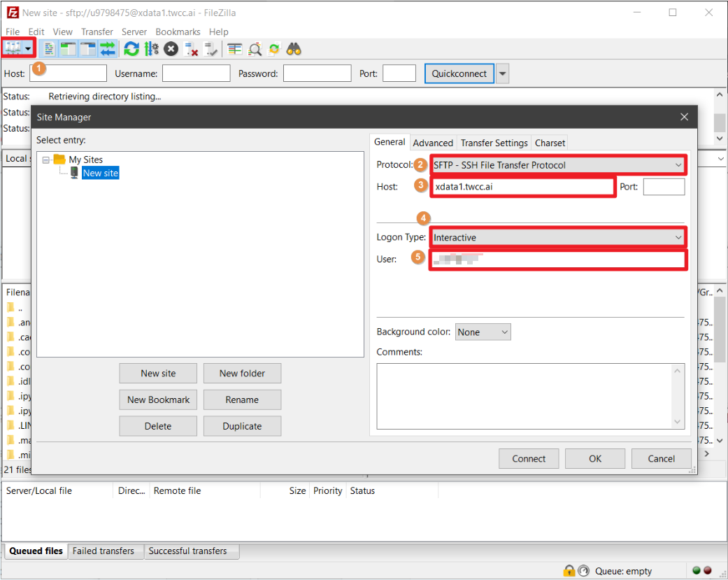Select the New site entry in the tree
Viewport: 728px width, 580px height.
point(100,173)
